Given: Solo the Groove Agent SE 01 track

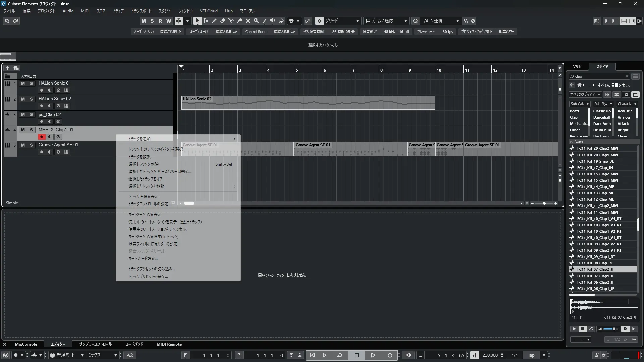Looking at the screenshot, I should (31, 145).
